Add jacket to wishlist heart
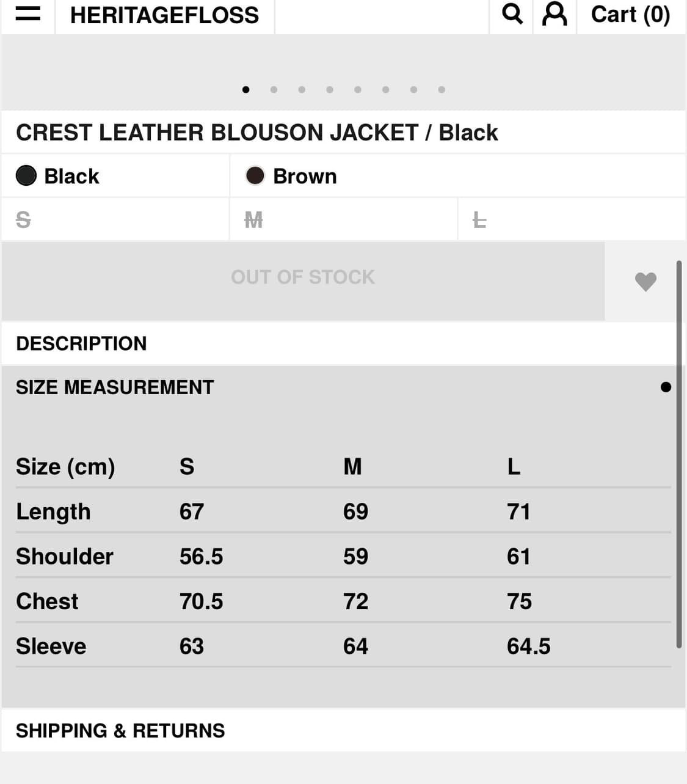 645,282
